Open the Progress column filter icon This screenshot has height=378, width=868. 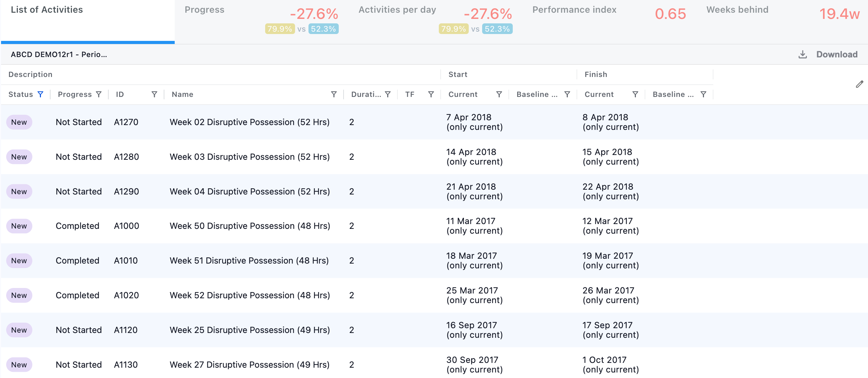pos(99,94)
